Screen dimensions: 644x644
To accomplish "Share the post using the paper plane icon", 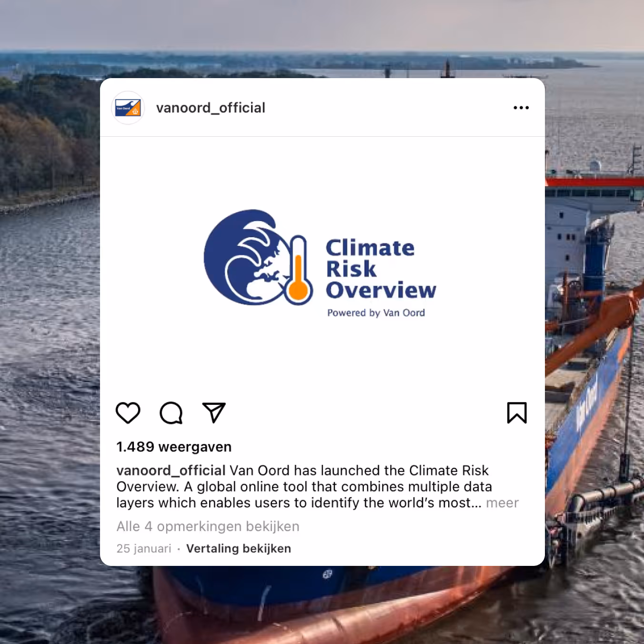I will [x=214, y=413].
